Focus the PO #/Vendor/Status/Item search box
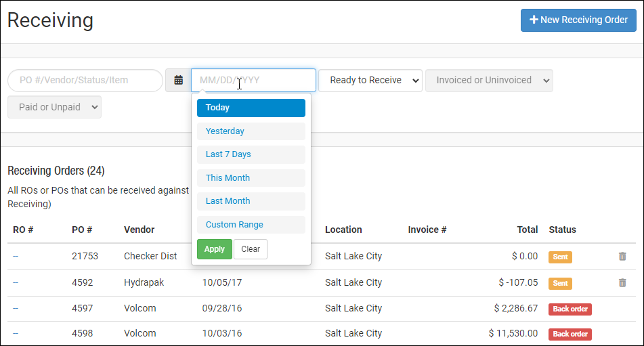644x346 pixels. (x=85, y=80)
